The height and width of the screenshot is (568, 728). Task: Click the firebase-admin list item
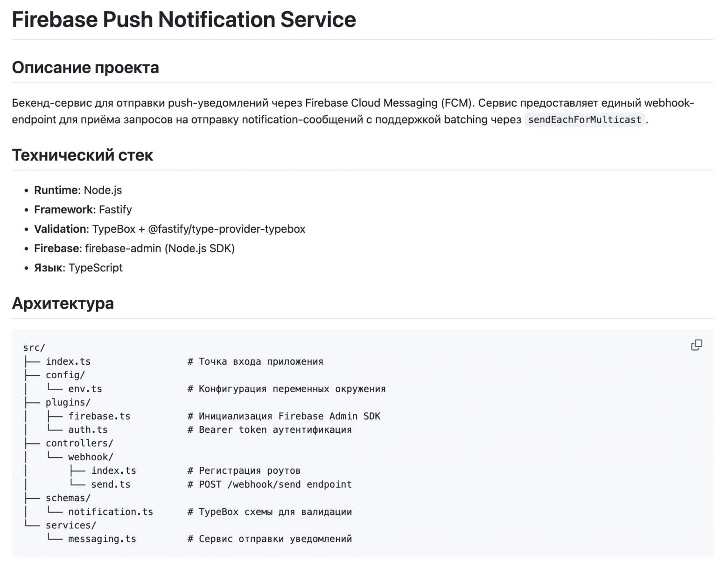tap(134, 249)
